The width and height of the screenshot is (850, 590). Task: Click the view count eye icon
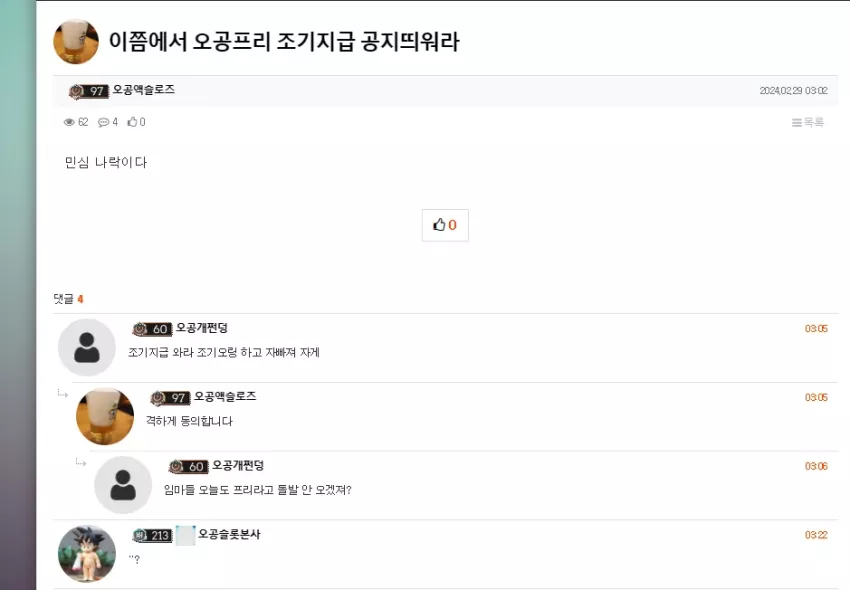[69, 122]
